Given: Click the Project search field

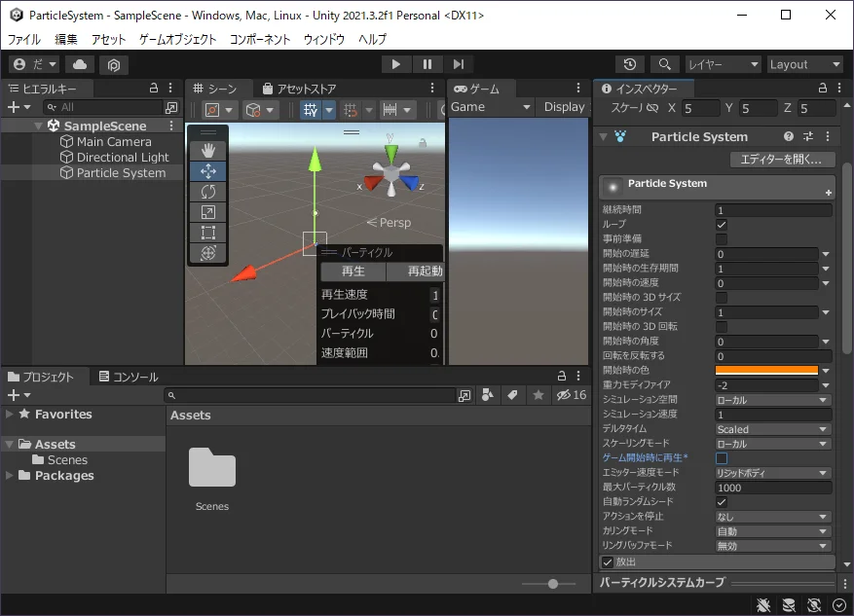Looking at the screenshot, I should pyautogui.click(x=310, y=395).
